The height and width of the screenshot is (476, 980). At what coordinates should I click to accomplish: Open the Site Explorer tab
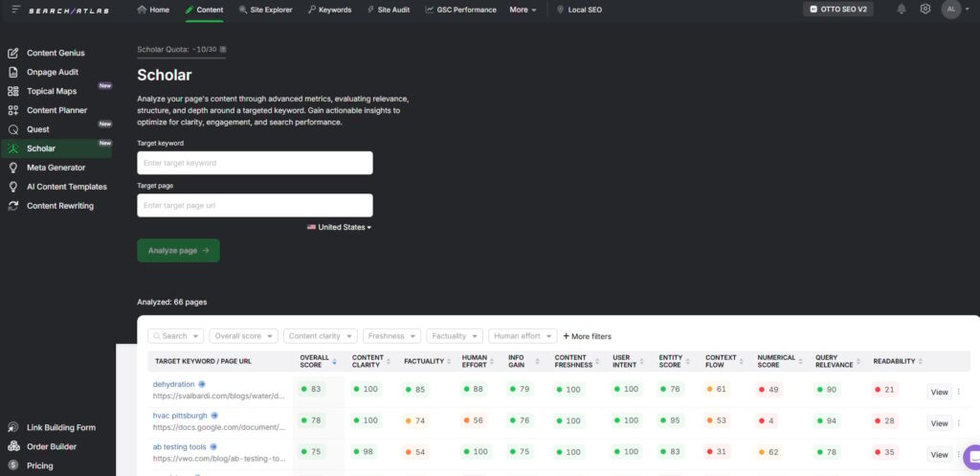266,10
